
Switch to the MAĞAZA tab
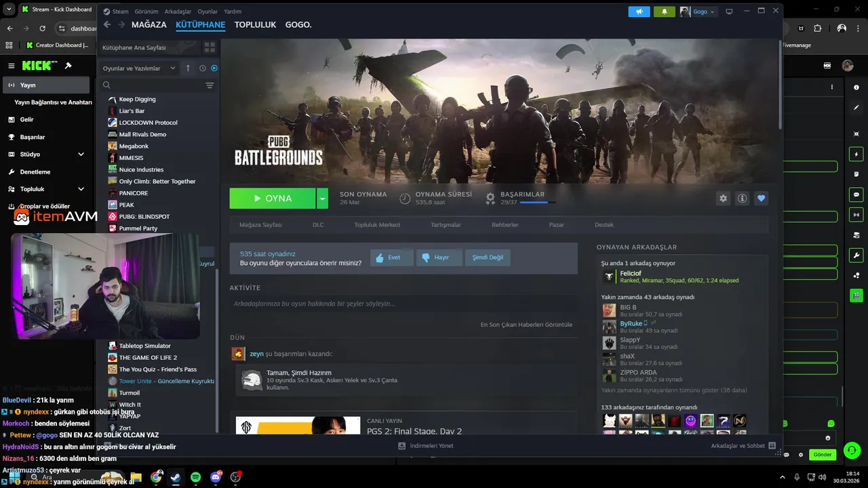[149, 24]
